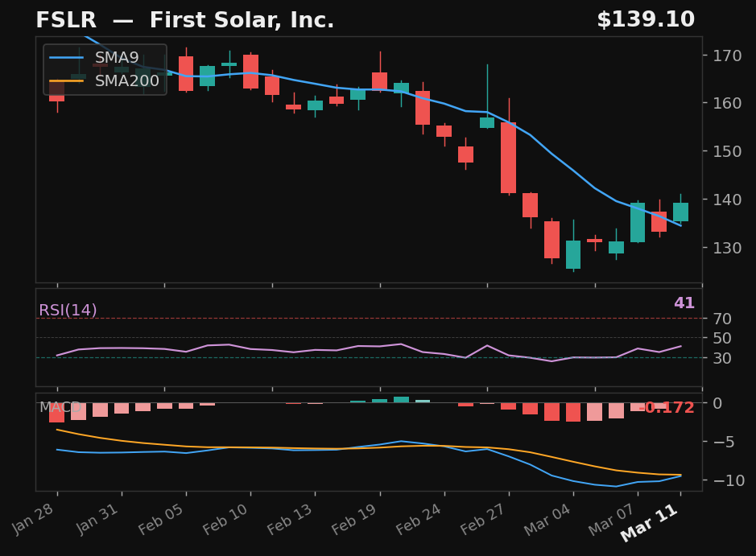The width and height of the screenshot is (756, 556).
Task: Click the Feb 19 date label
Action: tap(354, 519)
